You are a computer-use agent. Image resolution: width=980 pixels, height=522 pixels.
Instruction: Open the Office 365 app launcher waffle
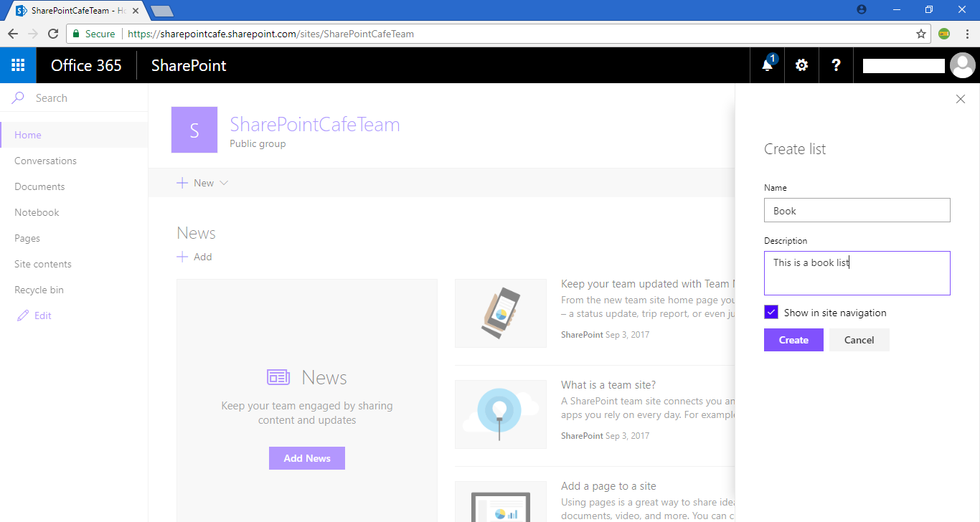(18, 65)
